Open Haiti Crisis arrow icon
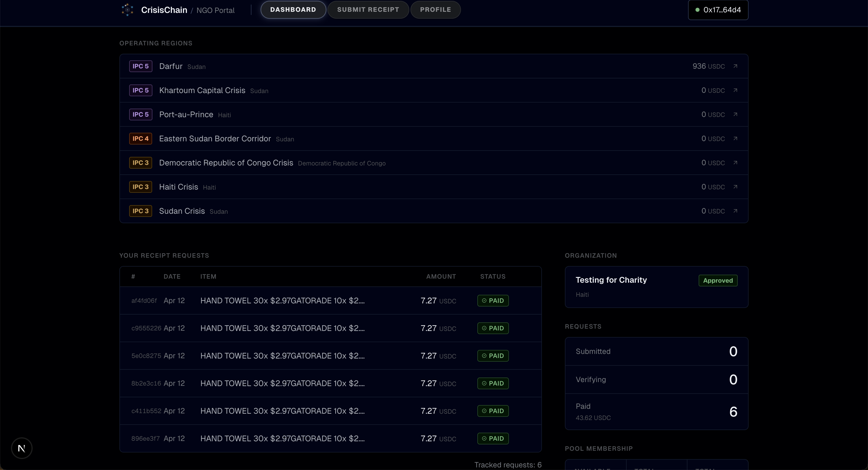Image resolution: width=868 pixels, height=470 pixels. [735, 187]
